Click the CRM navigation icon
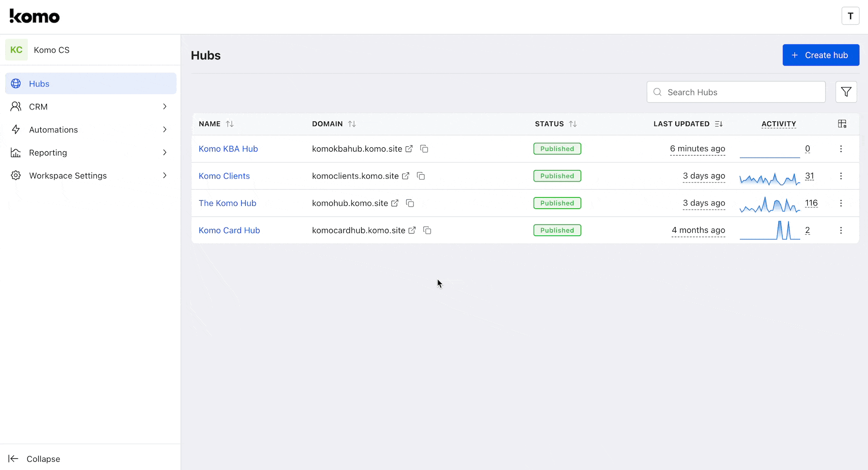 (16, 106)
